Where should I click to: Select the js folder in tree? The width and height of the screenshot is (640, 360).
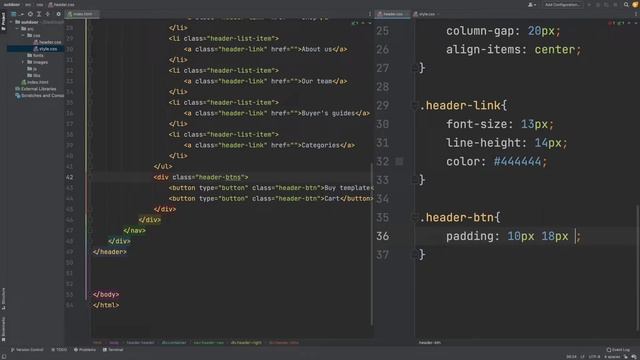pos(32,69)
